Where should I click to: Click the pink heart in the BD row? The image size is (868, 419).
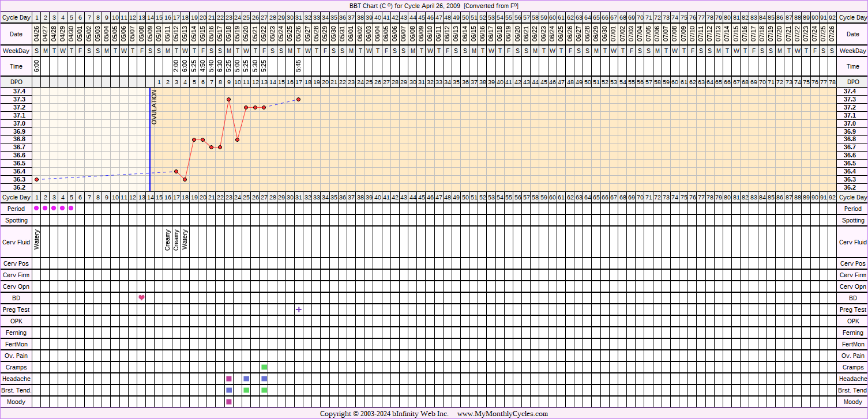[141, 298]
